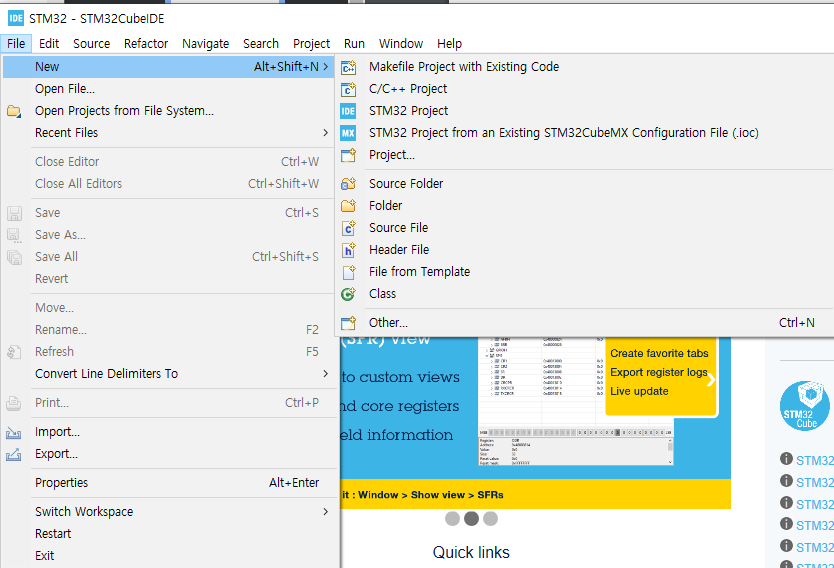
Task: Choose Open File... from File menu
Action: pyautogui.click(x=170, y=88)
